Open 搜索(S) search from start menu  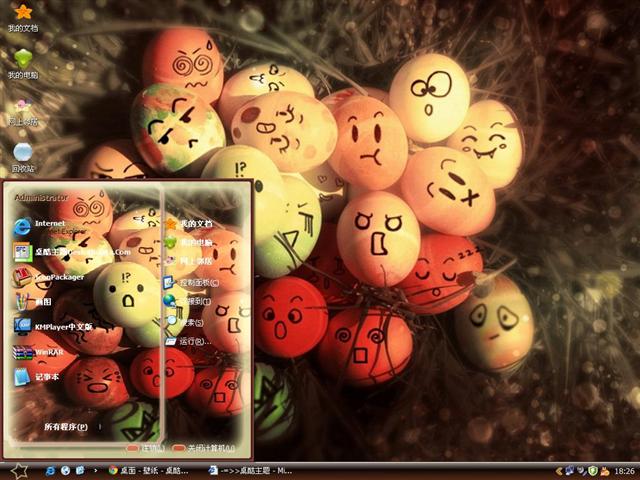[184, 322]
